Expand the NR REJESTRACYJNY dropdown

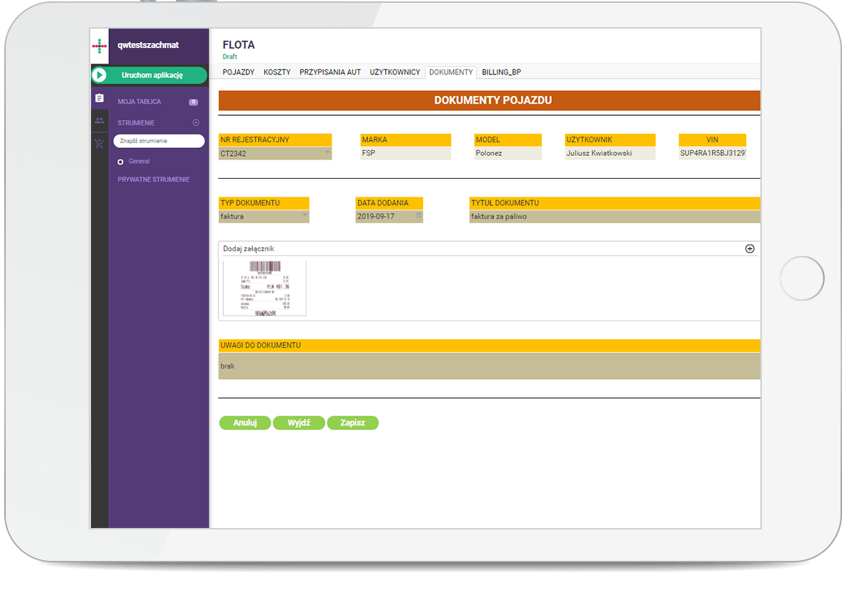click(327, 152)
